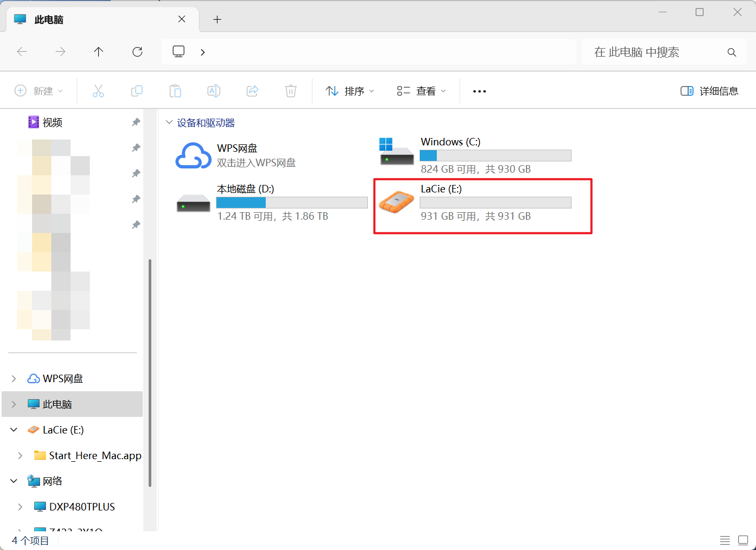Expand the Start_Here_Mac.app folder node

[x=20, y=455]
